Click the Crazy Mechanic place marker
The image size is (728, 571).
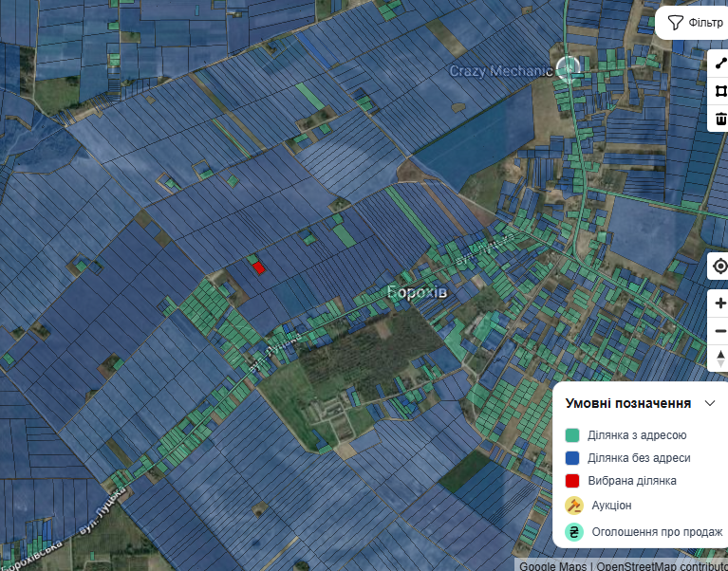[568, 68]
